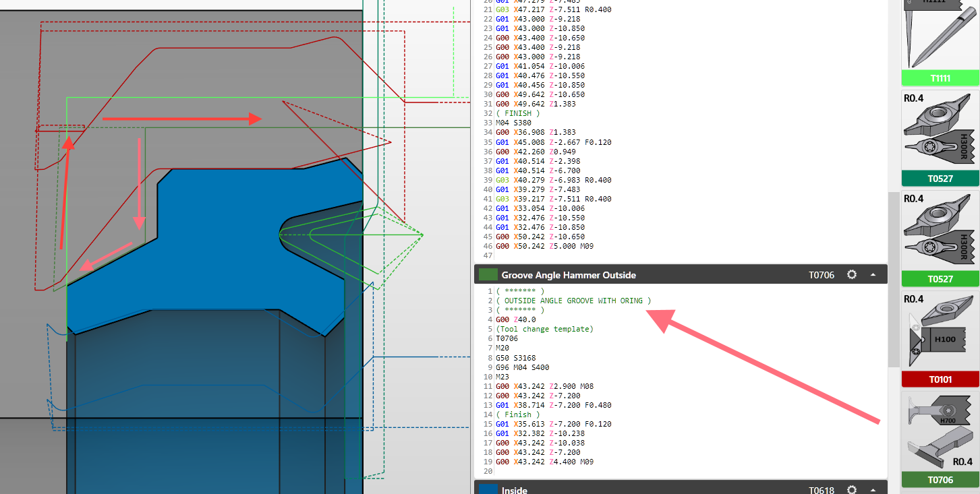Screen dimensions: 980x494
Task: Select line G00 X43.242 Z2.900 M08
Action: point(546,386)
